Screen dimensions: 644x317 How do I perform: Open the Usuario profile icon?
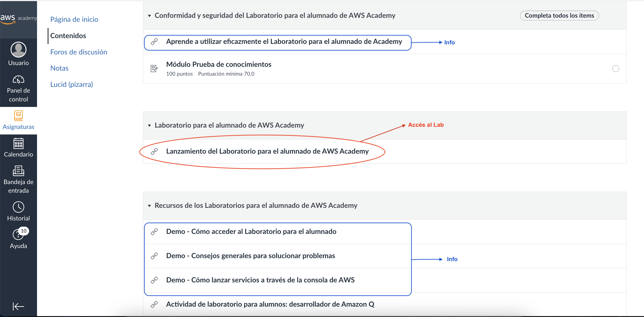(19, 50)
